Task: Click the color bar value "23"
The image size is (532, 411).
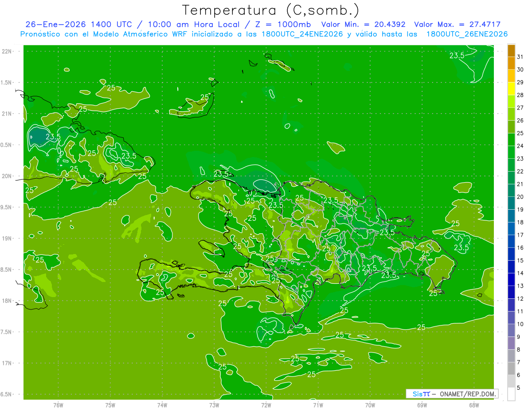Action: tap(520, 158)
